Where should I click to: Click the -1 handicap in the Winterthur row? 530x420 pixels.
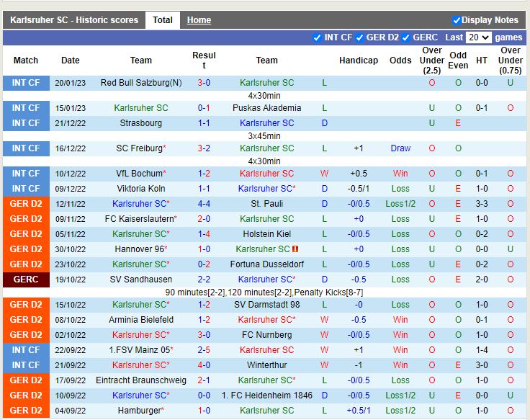point(359,365)
